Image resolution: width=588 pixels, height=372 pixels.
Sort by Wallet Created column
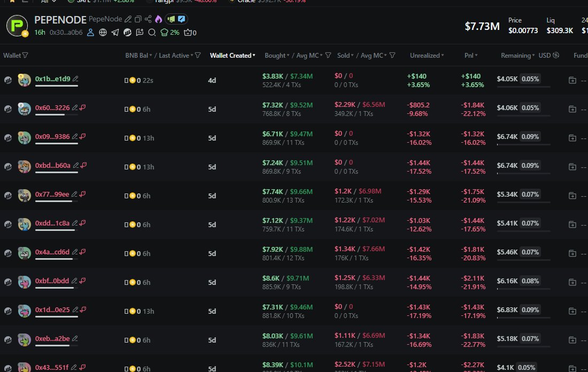[x=232, y=56]
